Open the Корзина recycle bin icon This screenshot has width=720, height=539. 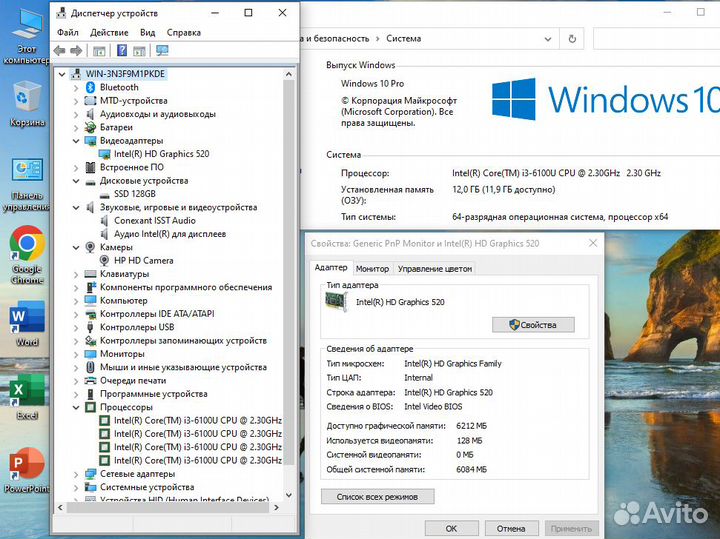27,103
